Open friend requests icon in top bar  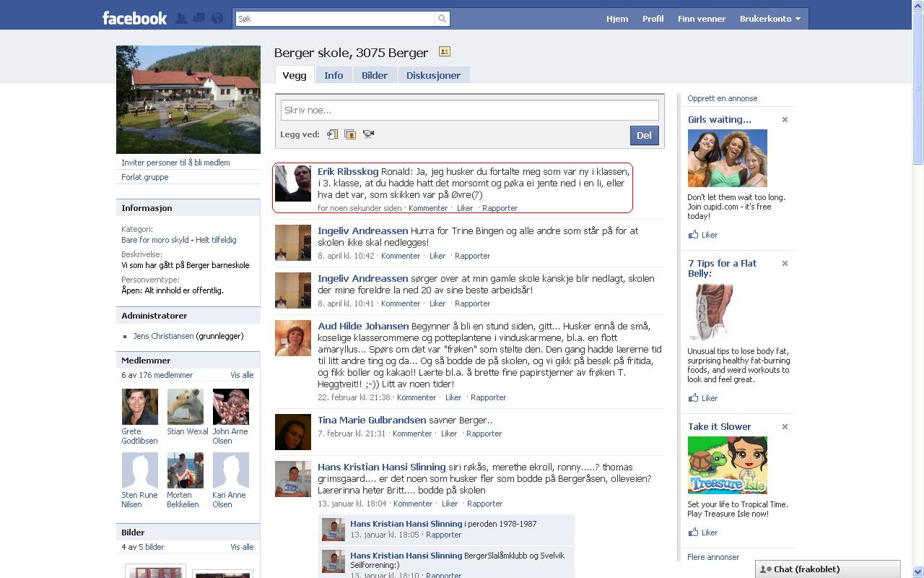point(181,18)
